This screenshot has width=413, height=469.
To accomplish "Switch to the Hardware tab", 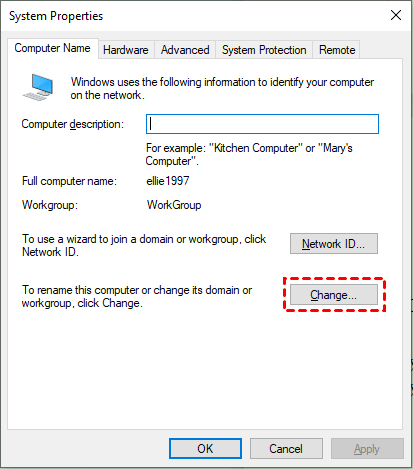I will [126, 50].
